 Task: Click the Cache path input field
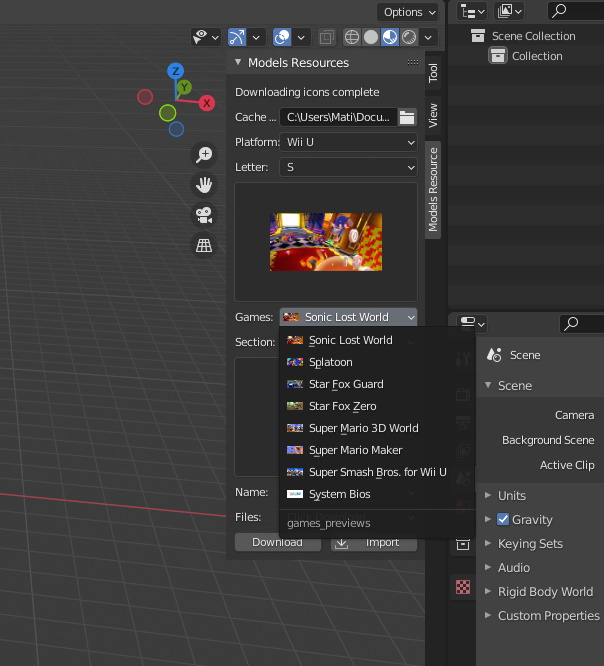[x=339, y=117]
